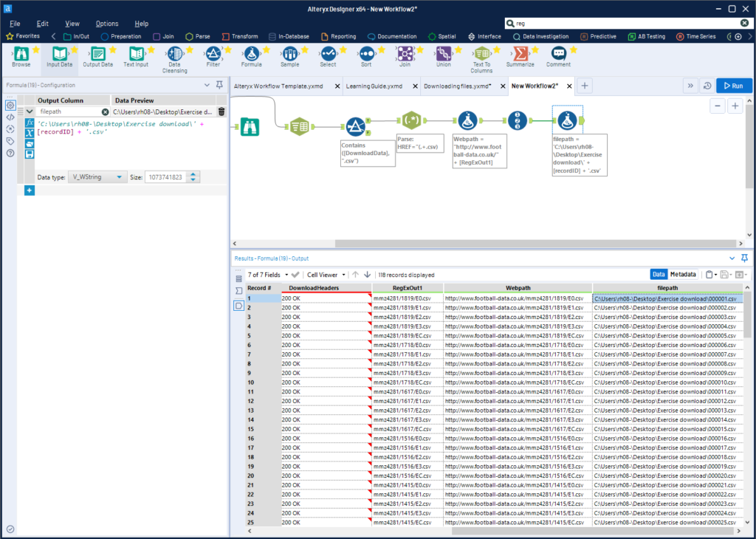Switch results view to Data

(659, 275)
